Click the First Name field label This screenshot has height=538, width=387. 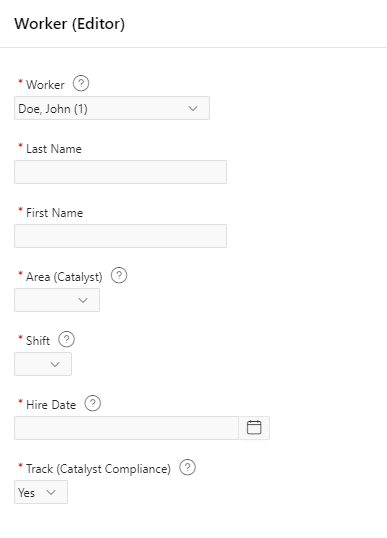coord(55,213)
